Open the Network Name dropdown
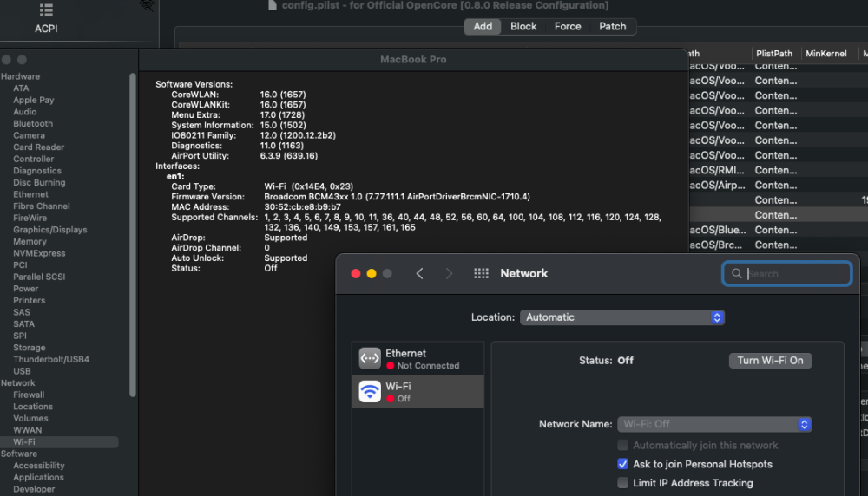The height and width of the screenshot is (496, 868). pos(714,424)
